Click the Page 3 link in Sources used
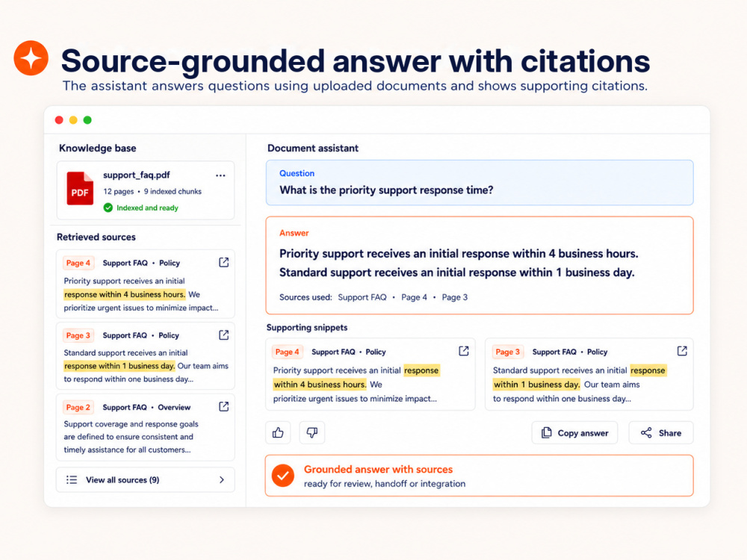This screenshot has width=747, height=560. 454,297
